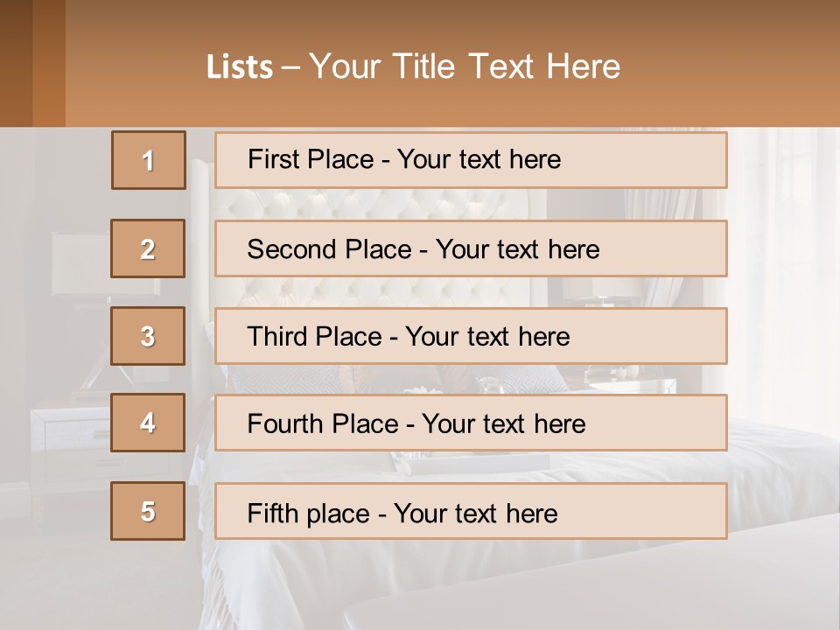Viewport: 840px width, 630px height.
Task: Click the number 5 square
Action: (x=148, y=511)
